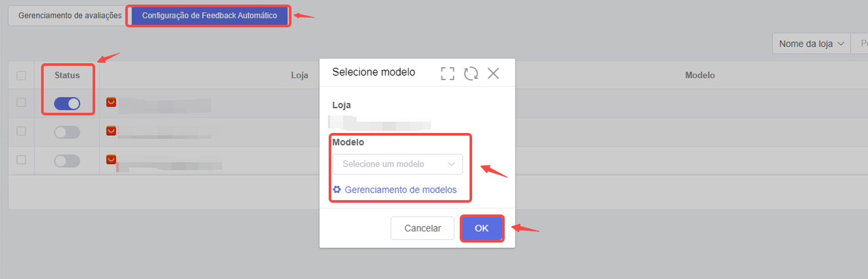Open the Selecione um modelo dropdown
The width and height of the screenshot is (868, 279).
[x=397, y=164]
